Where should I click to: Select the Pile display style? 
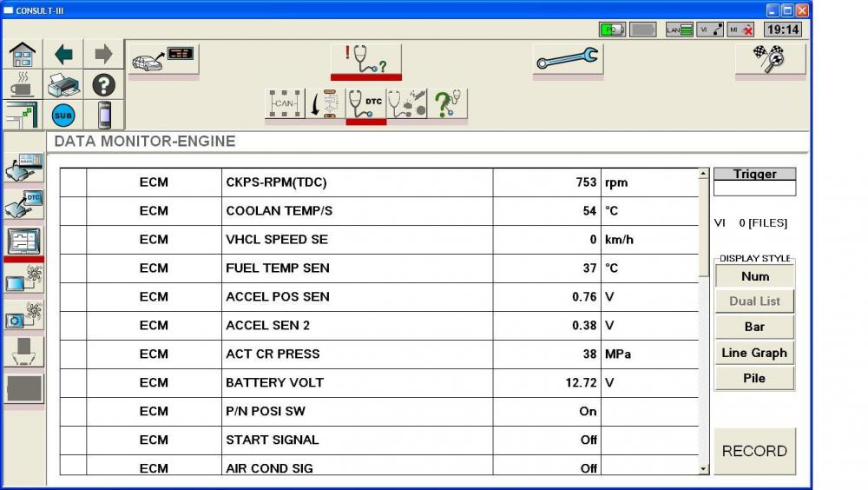coord(754,378)
